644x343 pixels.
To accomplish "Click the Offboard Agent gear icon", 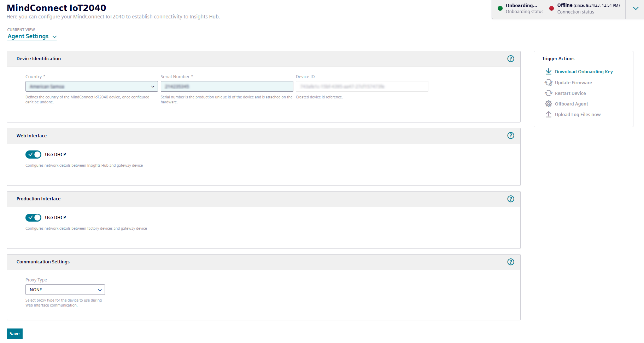I will pos(549,104).
